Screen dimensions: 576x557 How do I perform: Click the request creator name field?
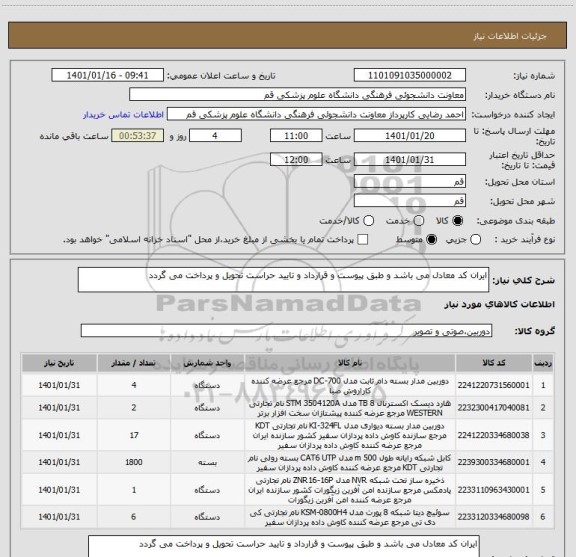(316, 115)
